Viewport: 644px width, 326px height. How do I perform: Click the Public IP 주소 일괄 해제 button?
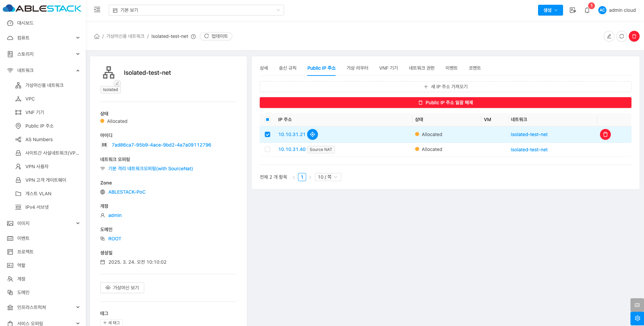pyautogui.click(x=445, y=103)
